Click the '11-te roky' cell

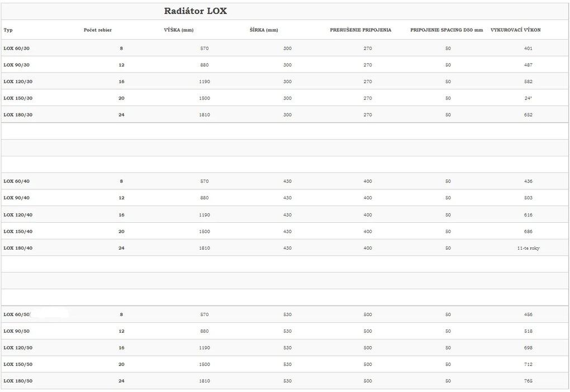[x=528, y=248]
